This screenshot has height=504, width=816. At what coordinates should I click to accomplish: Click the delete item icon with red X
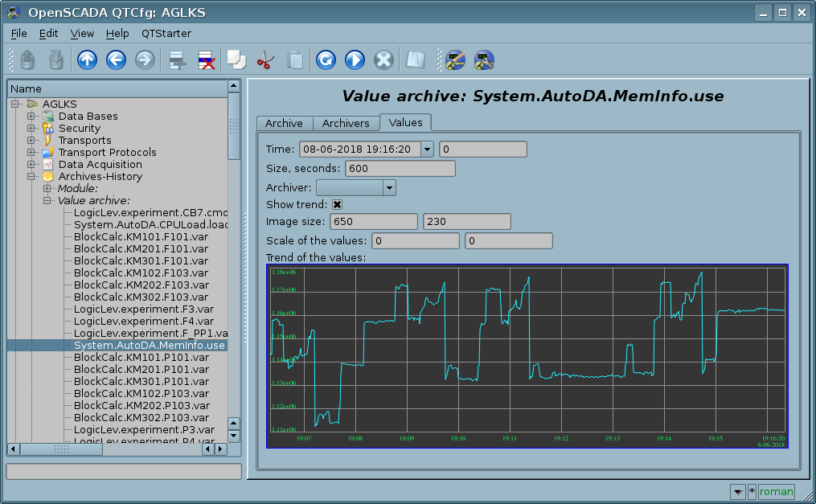pos(206,60)
